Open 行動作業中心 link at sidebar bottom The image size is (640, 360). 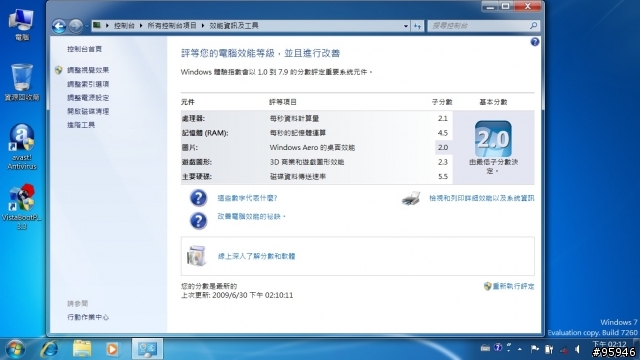coord(88,317)
